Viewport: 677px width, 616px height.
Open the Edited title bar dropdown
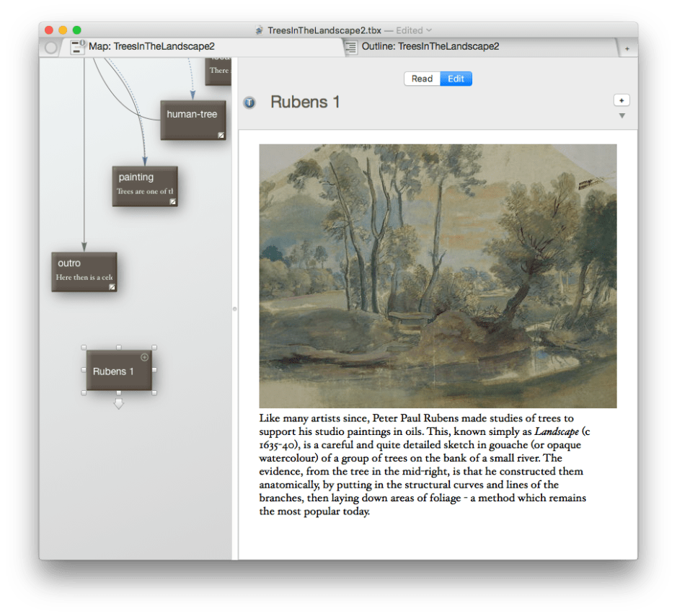[429, 30]
